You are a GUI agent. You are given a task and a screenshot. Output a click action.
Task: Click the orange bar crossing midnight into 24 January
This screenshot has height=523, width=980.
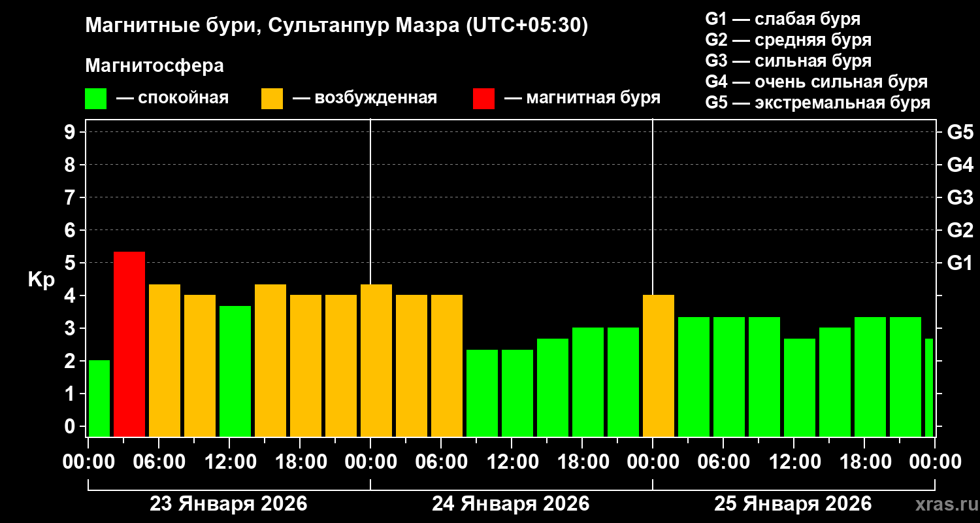click(376, 360)
